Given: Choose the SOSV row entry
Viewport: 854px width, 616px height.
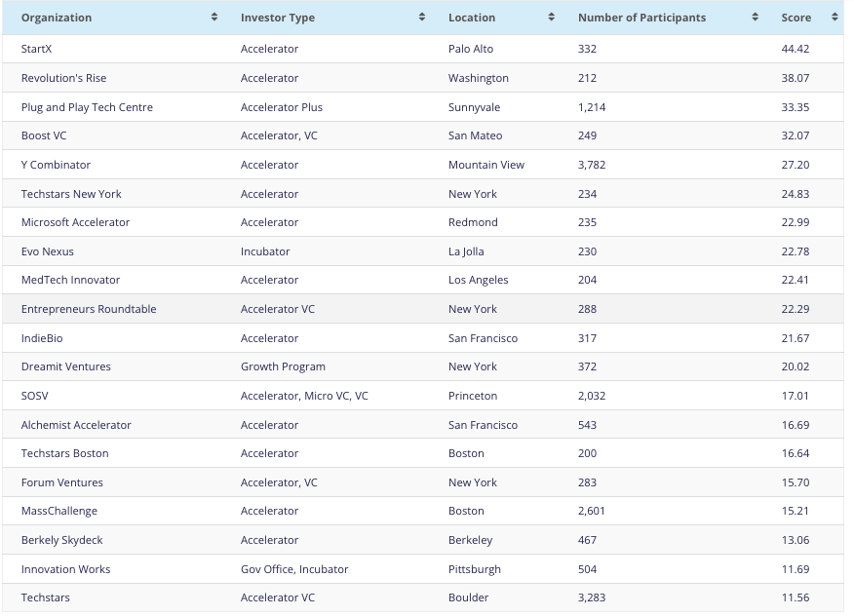Looking at the screenshot, I should pyautogui.click(x=34, y=396).
